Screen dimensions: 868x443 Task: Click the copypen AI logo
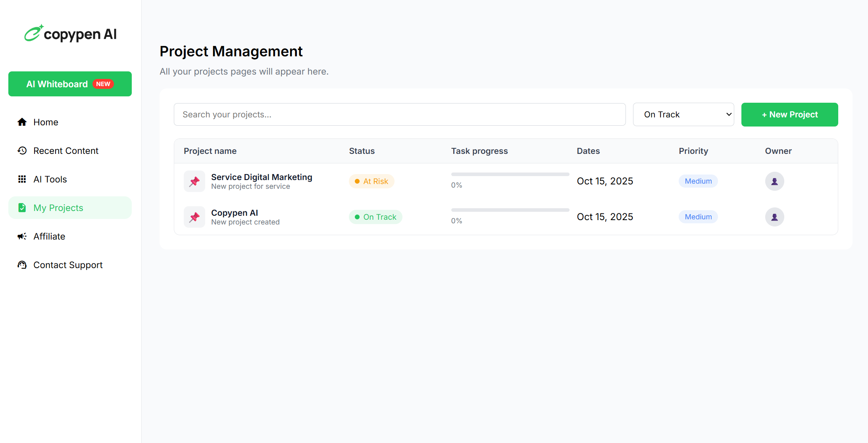tap(70, 34)
